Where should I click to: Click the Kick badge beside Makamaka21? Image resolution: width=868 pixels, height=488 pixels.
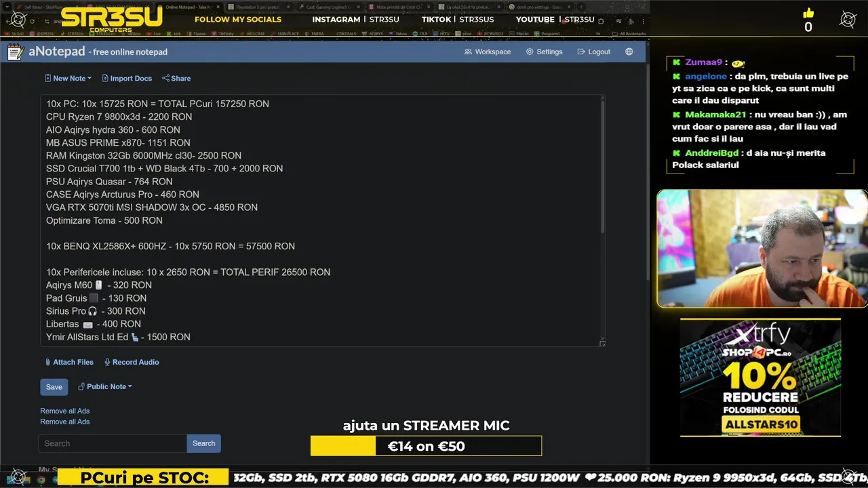676,115
